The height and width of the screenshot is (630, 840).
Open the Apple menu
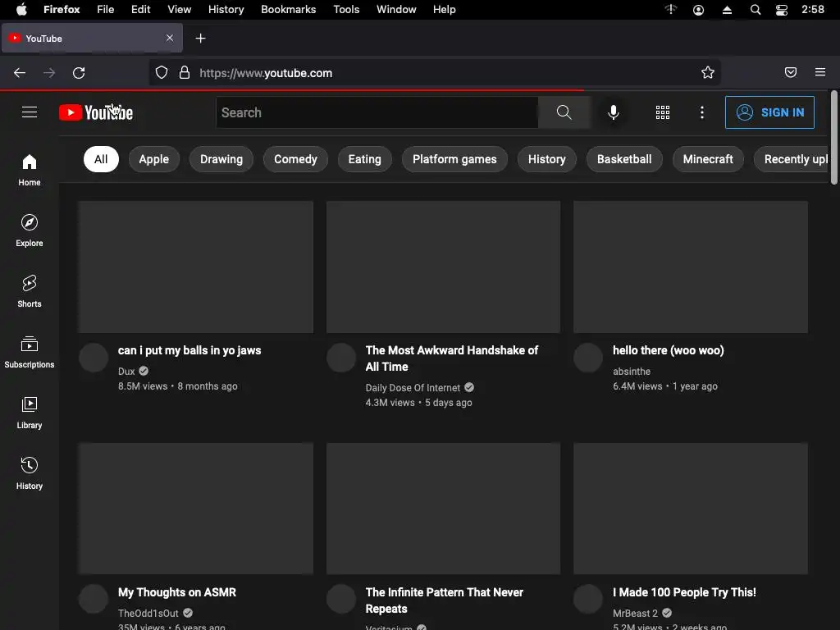click(x=21, y=10)
